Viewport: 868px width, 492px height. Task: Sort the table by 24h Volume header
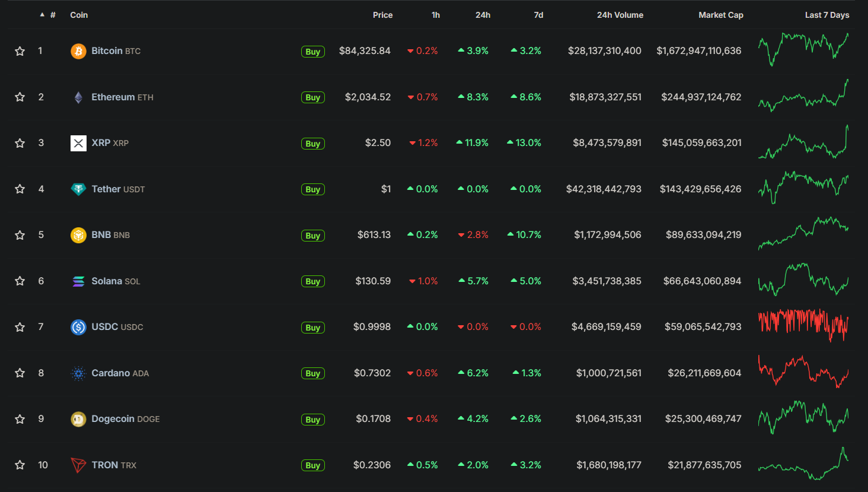pyautogui.click(x=620, y=15)
